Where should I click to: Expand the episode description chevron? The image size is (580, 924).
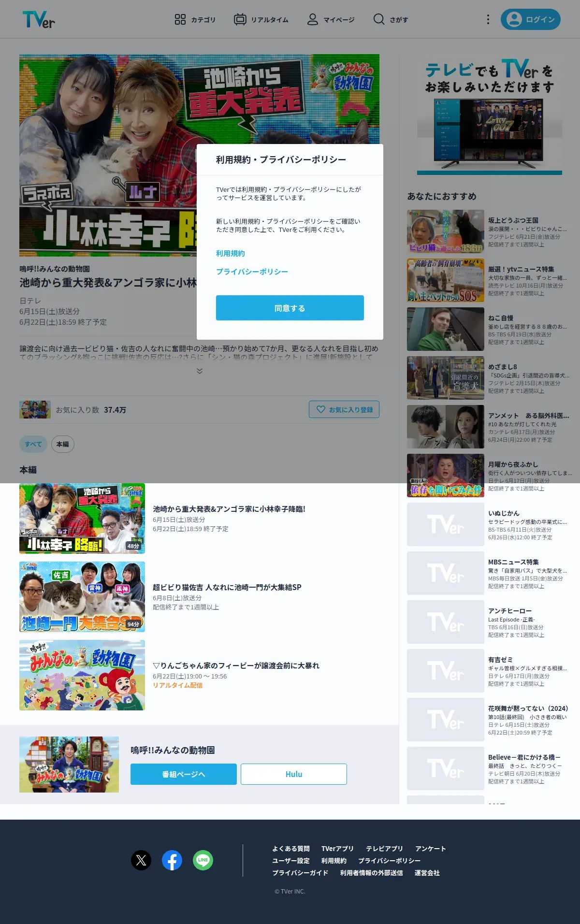click(200, 371)
